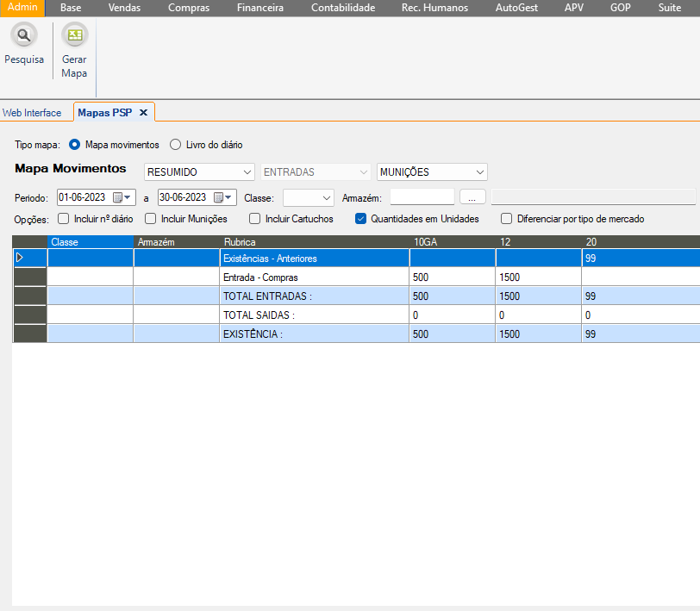Viewport: 700px width, 611px height.
Task: Click the row indicator arrow of first row
Action: tap(21, 258)
